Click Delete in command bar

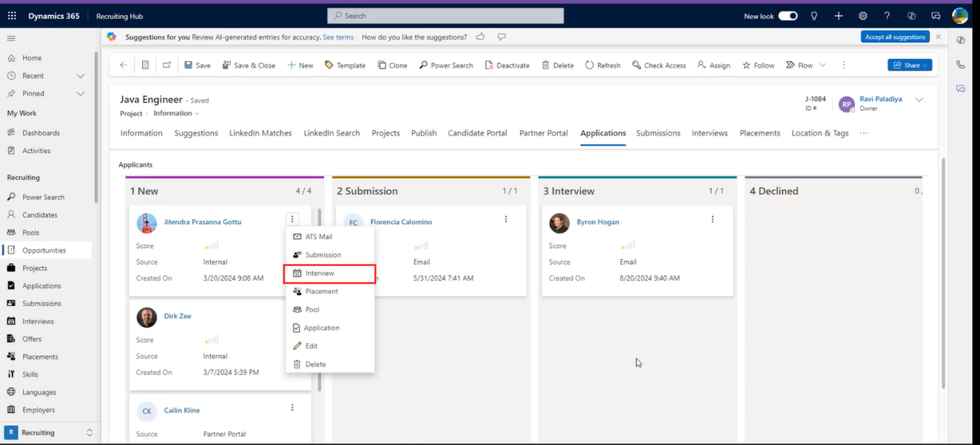click(557, 65)
